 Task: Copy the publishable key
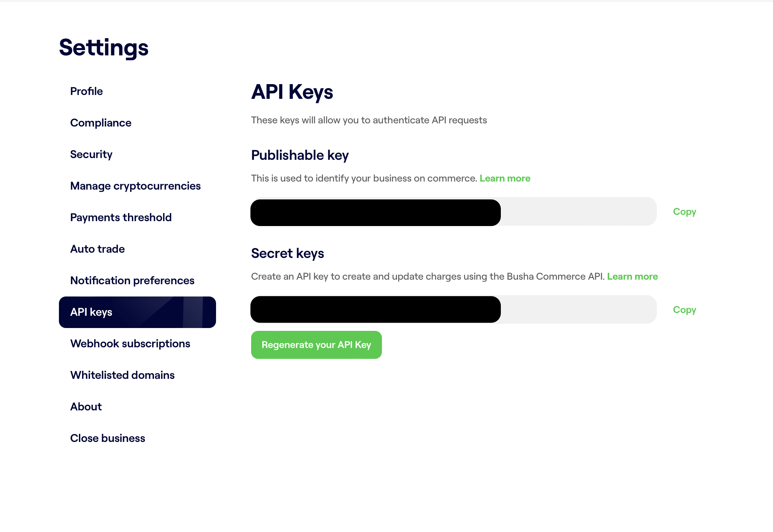pos(684,212)
